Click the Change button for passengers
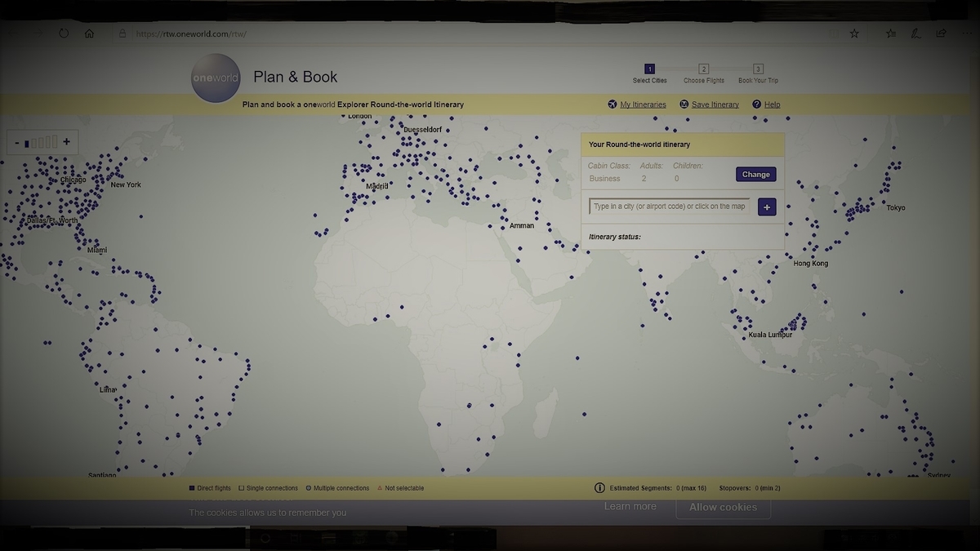Viewport: 980px width, 551px height. (756, 175)
